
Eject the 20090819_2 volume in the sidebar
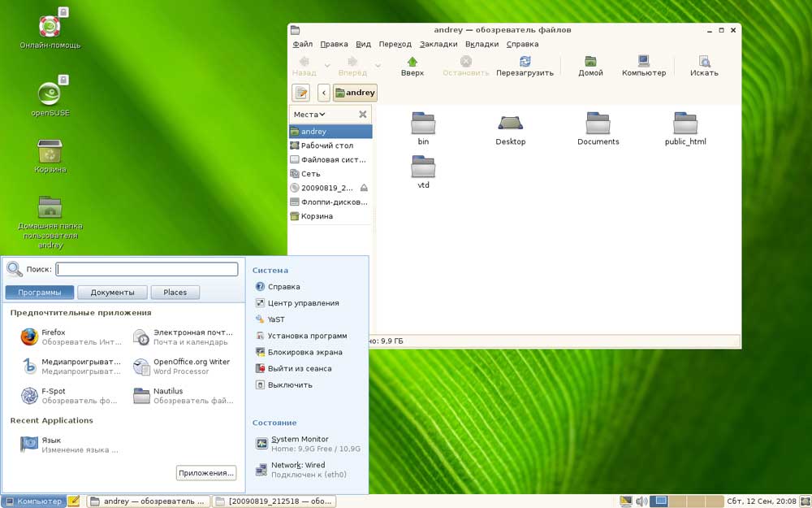tap(364, 188)
